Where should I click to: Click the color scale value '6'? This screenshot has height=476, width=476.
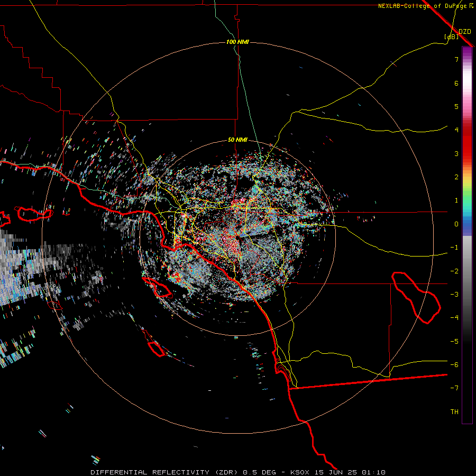[x=456, y=83]
